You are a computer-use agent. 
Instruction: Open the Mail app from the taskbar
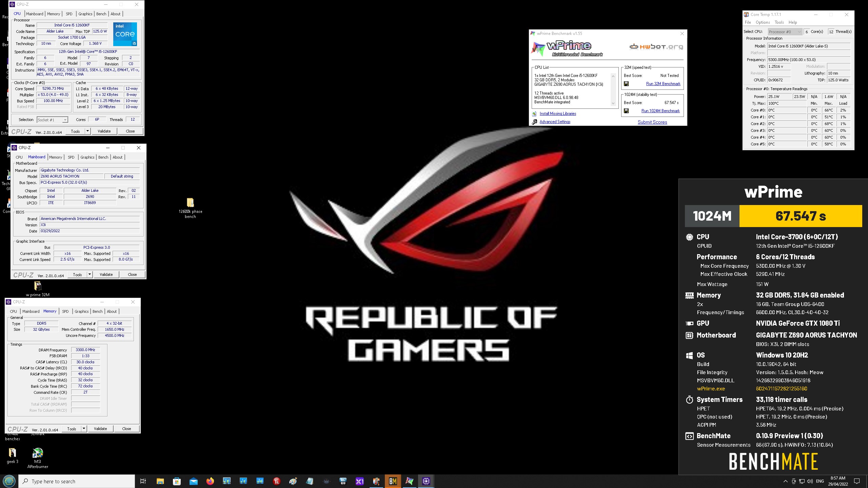tap(193, 481)
